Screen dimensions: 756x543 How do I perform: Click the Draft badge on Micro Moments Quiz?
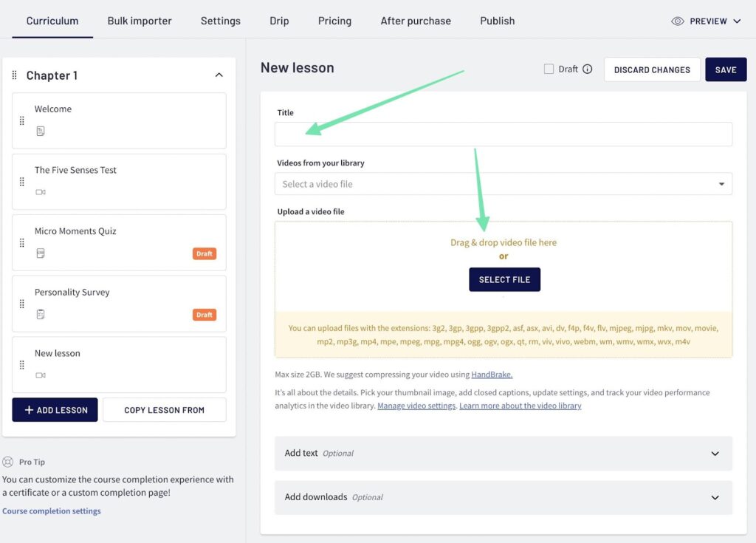[205, 253]
